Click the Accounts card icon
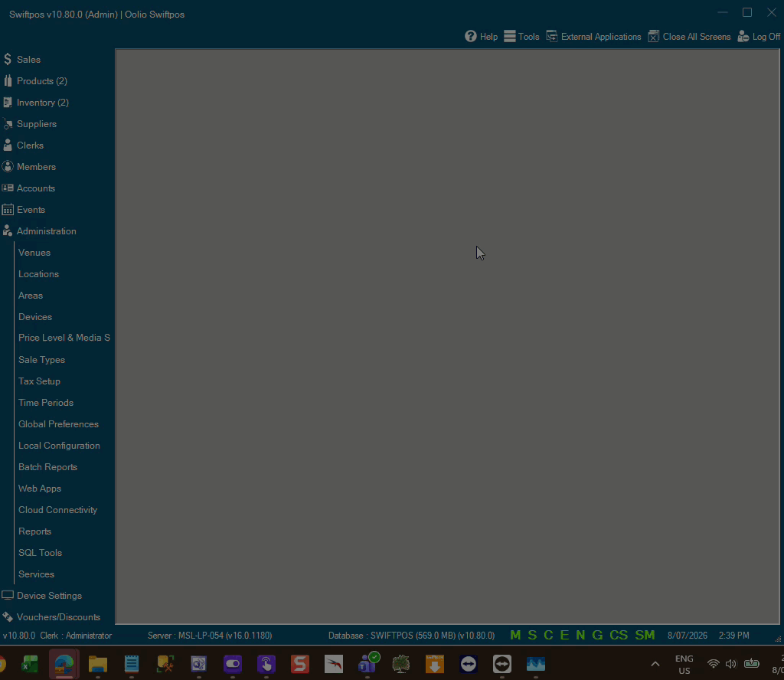 coord(8,188)
